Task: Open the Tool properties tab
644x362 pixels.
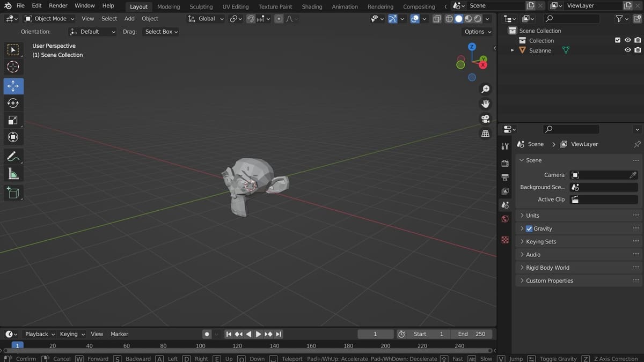Action: [x=504, y=146]
